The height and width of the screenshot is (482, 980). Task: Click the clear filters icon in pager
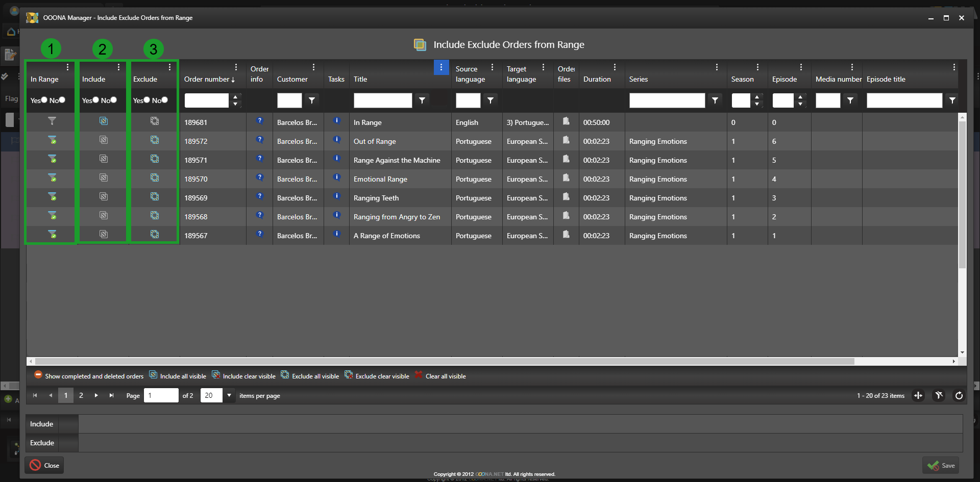point(939,396)
